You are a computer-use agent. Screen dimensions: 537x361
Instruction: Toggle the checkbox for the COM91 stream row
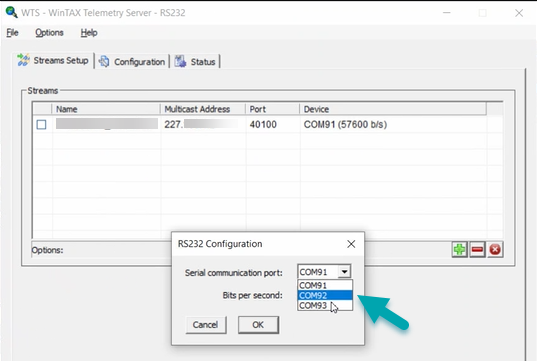click(41, 124)
